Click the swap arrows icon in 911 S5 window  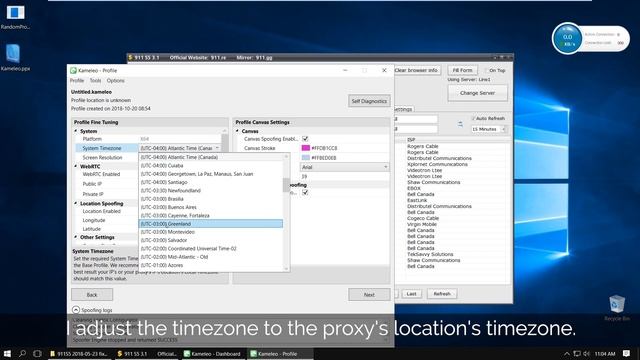[460, 124]
